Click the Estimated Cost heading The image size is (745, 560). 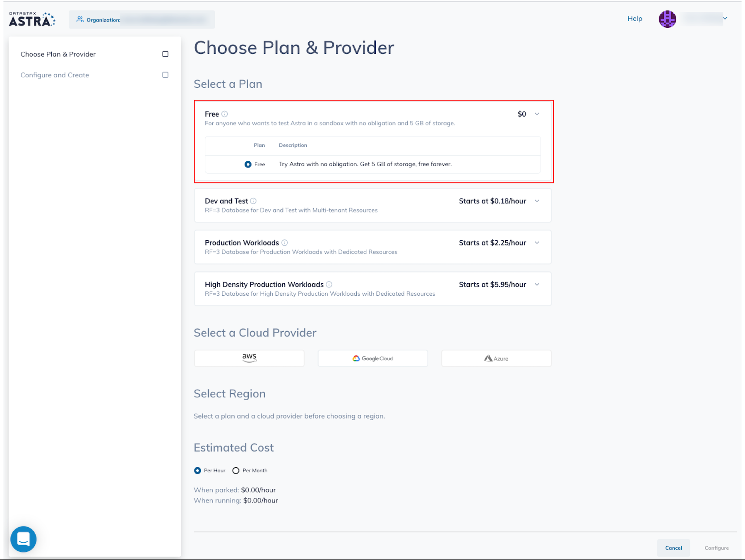[x=234, y=448]
